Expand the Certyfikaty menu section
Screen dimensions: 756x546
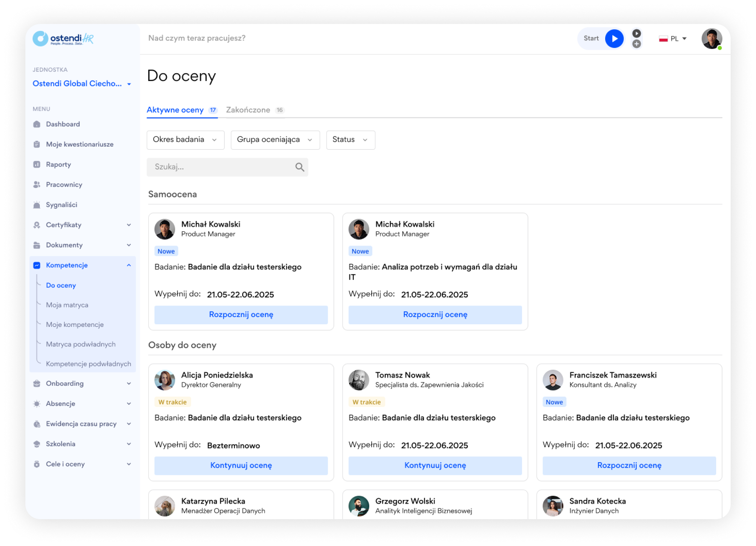pos(129,225)
